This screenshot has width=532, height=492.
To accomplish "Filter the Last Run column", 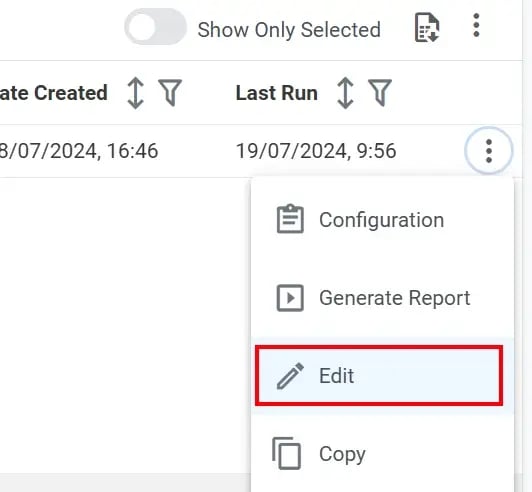I will point(380,93).
